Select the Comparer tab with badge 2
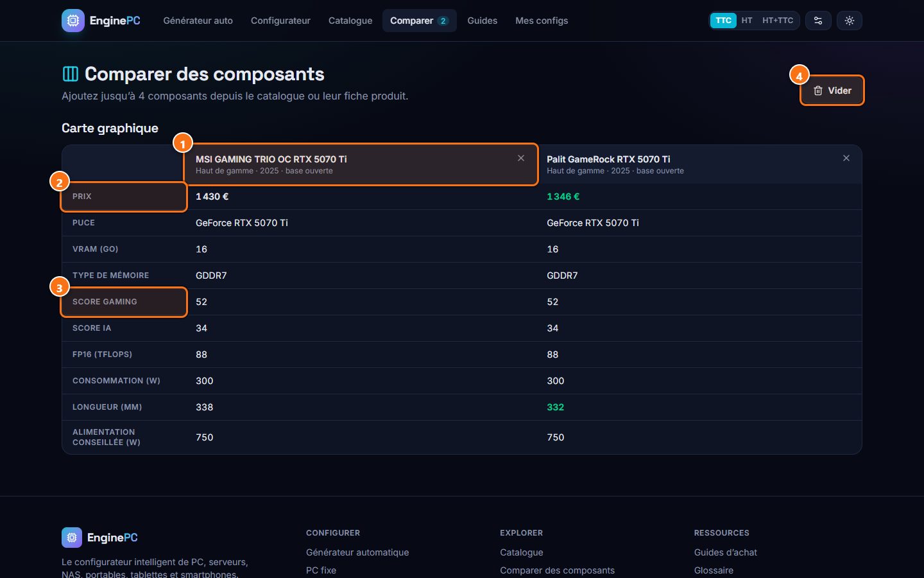 [x=419, y=21]
